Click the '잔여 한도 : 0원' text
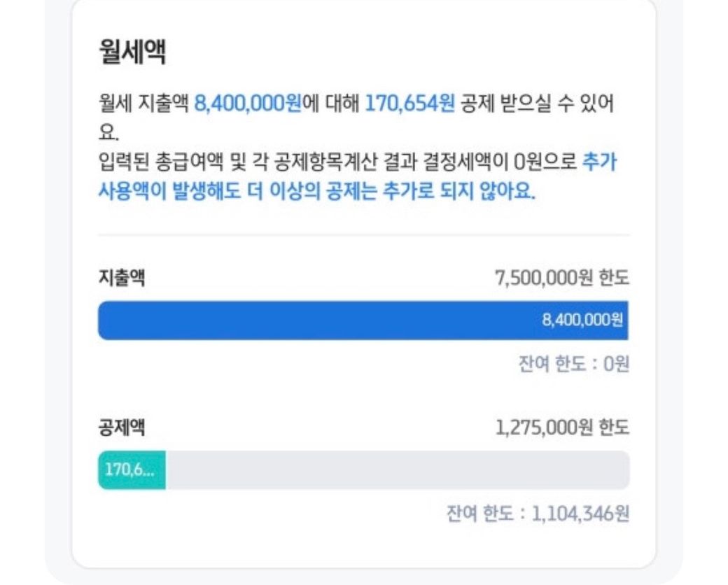The image size is (728, 585). [x=572, y=364]
